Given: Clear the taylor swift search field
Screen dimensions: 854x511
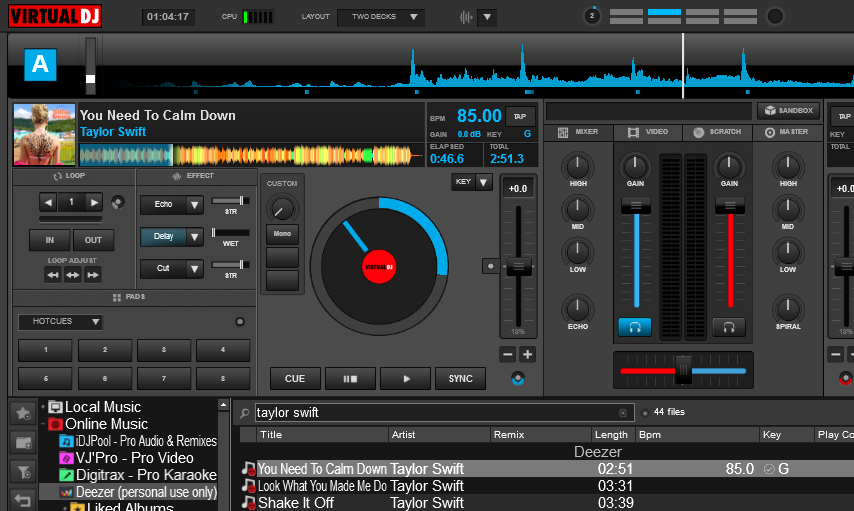Looking at the screenshot, I should 623,413.
